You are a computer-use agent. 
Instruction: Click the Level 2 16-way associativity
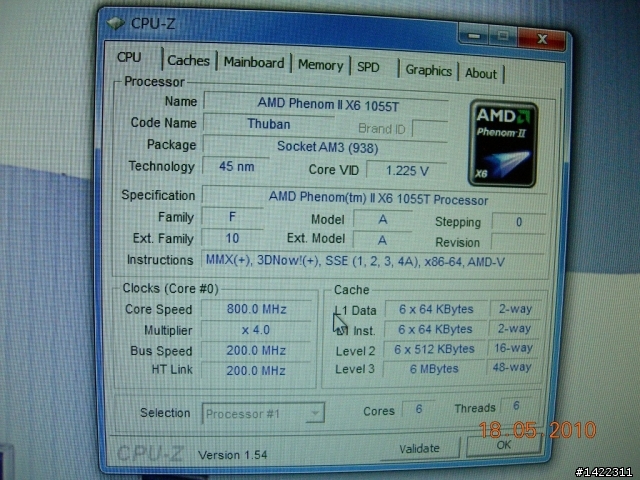coord(513,348)
